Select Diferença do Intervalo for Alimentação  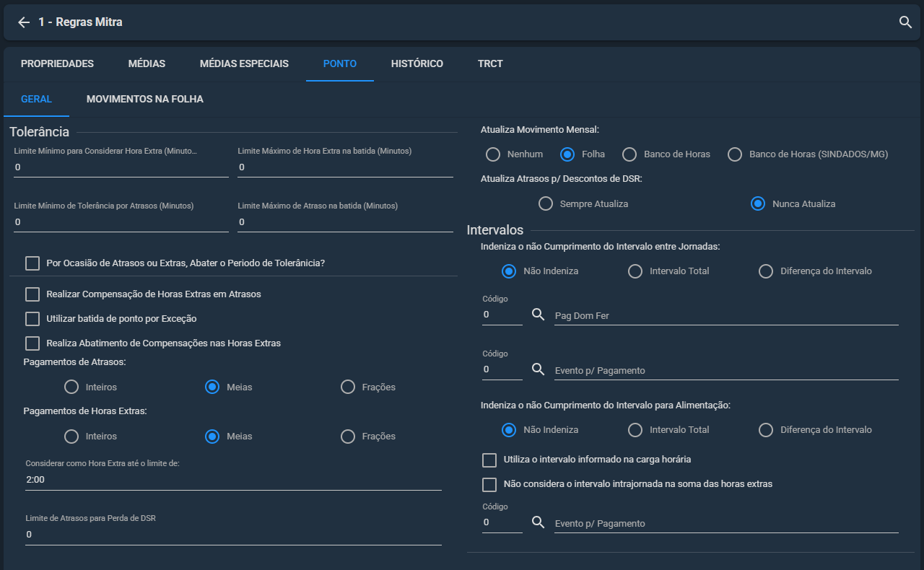(766, 430)
